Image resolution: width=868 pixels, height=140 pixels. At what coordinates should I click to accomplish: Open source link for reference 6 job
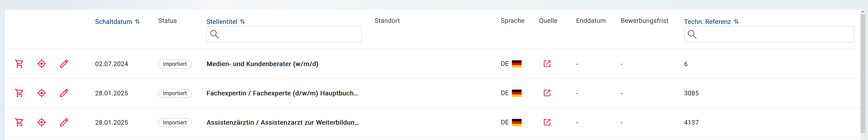pos(547,64)
